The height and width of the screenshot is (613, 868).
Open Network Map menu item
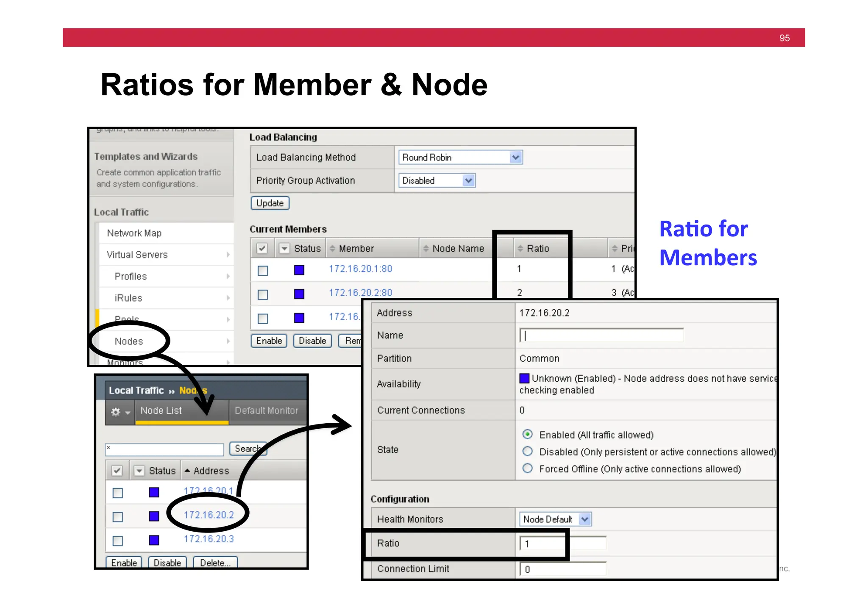click(134, 233)
